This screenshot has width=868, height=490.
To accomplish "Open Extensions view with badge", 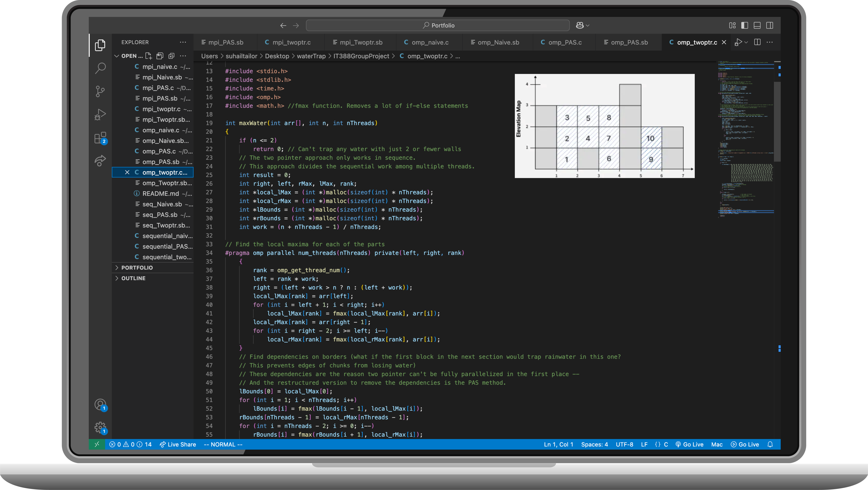I will tap(100, 138).
